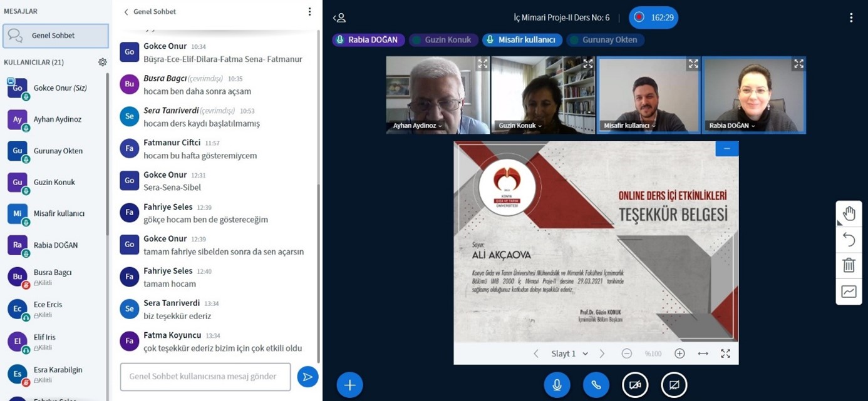Viewport: 868px width, 401px height.
Task: Zoom in on the slide with plus
Action: pyautogui.click(x=679, y=353)
